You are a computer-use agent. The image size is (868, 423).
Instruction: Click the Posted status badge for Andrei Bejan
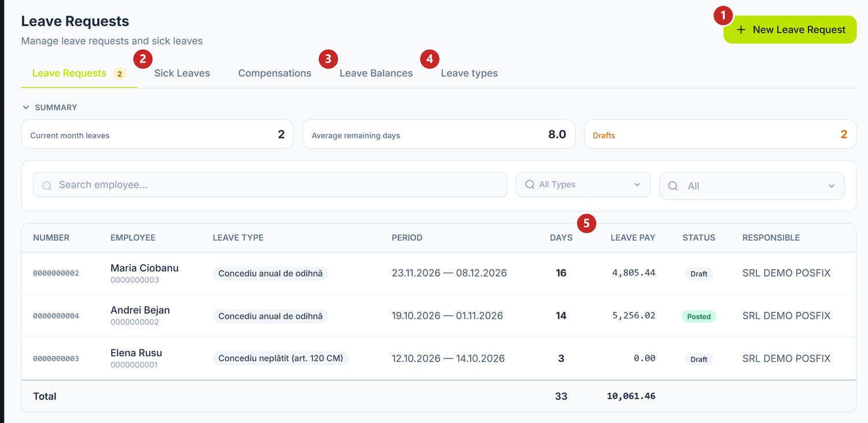(x=699, y=317)
